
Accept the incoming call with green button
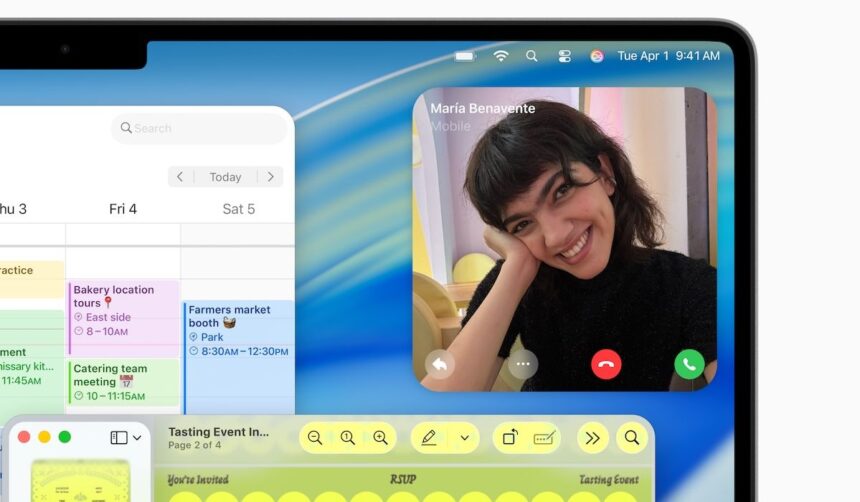coord(689,364)
